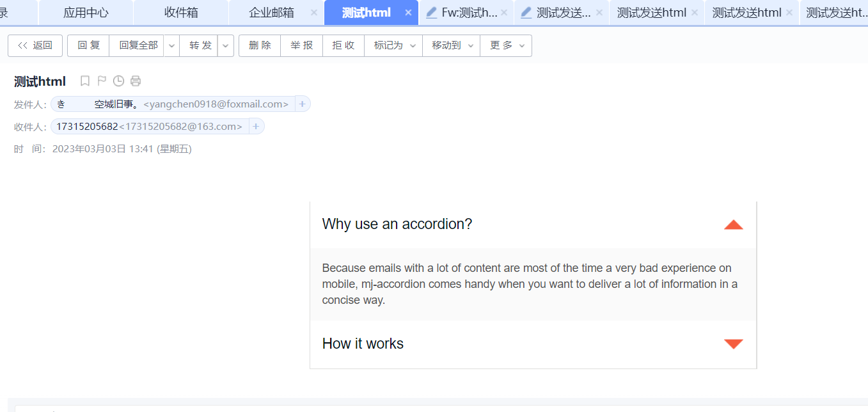Switch to the 收件箱 inbox tab
Viewport: 868px width, 412px height.
click(x=180, y=12)
